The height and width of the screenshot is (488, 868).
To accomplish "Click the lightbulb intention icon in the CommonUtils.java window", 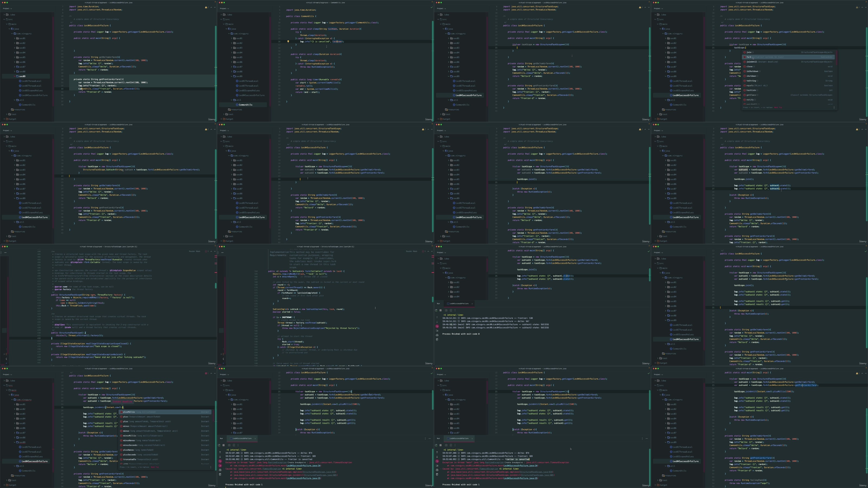I will (x=288, y=41).
